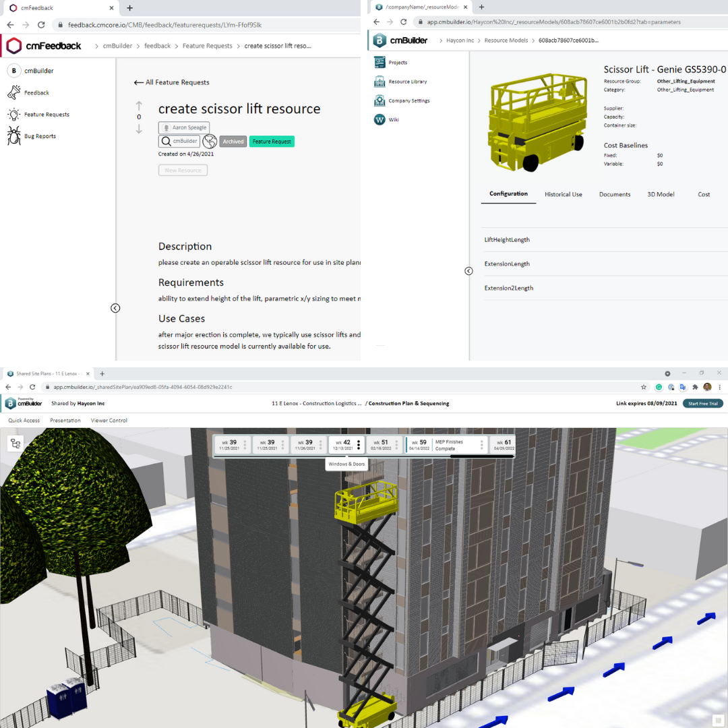Go back to All Feature Requests
Viewport: 728px width, 728px height.
coord(171,82)
